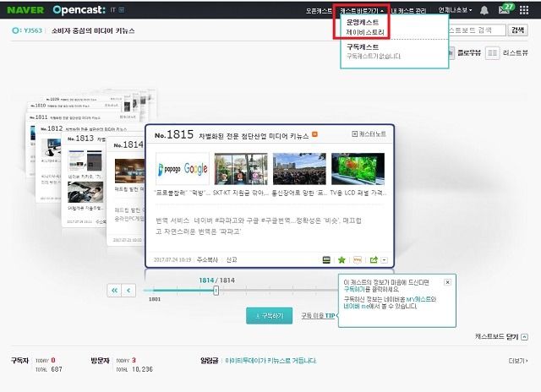Collapse the 캐스트 바로가기 dropdown
This screenshot has width=541, height=392.
362,11
